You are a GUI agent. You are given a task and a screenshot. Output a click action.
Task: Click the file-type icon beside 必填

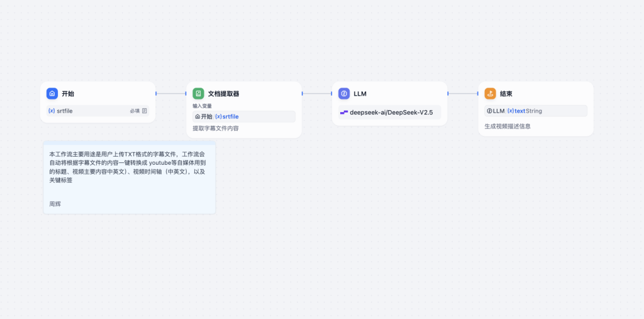tap(145, 111)
